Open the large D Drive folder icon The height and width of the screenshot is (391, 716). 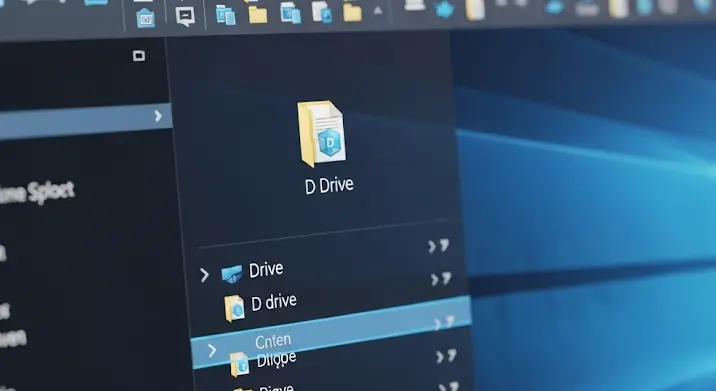pos(321,133)
